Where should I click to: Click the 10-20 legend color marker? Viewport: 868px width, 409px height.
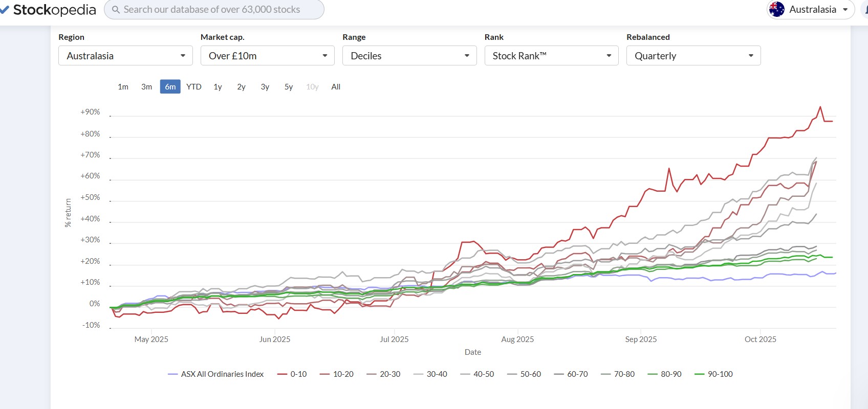click(324, 374)
